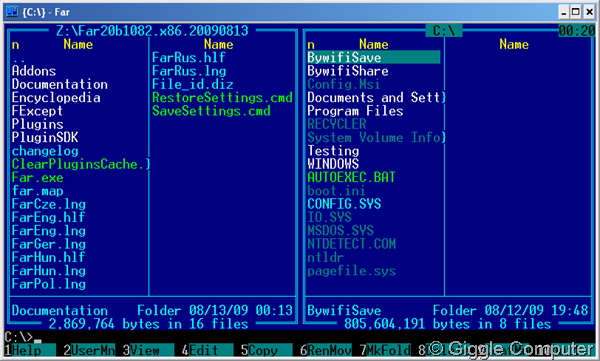
Task: Minimize the Far window
Action: click(x=563, y=12)
